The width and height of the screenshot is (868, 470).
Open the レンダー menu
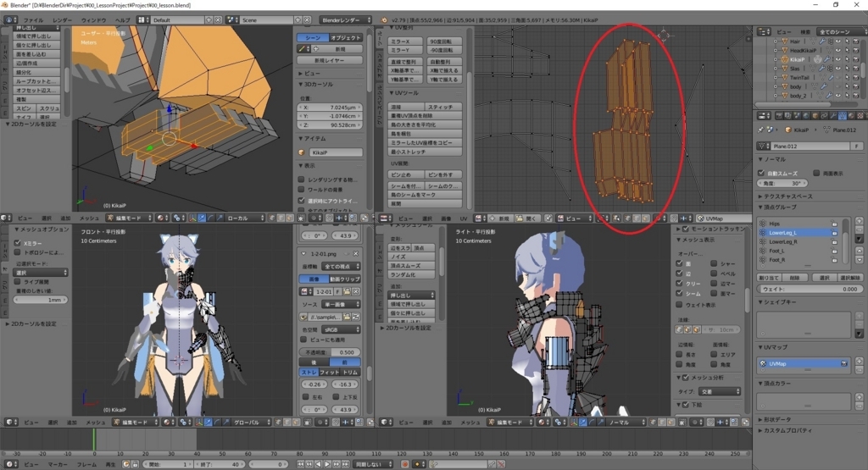pos(63,20)
